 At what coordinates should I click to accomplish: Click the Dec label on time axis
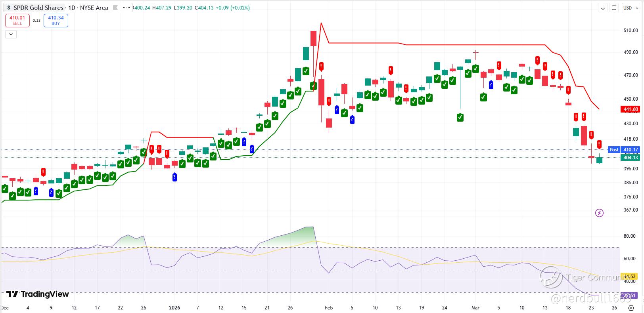click(x=5, y=308)
